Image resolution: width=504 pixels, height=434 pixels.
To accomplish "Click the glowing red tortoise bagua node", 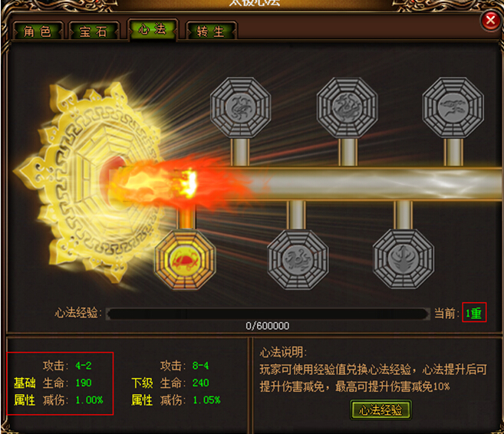I will coord(185,259).
